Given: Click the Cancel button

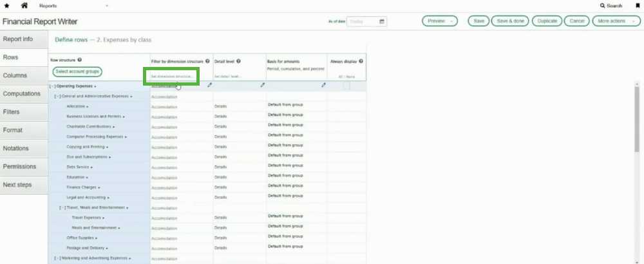Looking at the screenshot, I should 576,21.
